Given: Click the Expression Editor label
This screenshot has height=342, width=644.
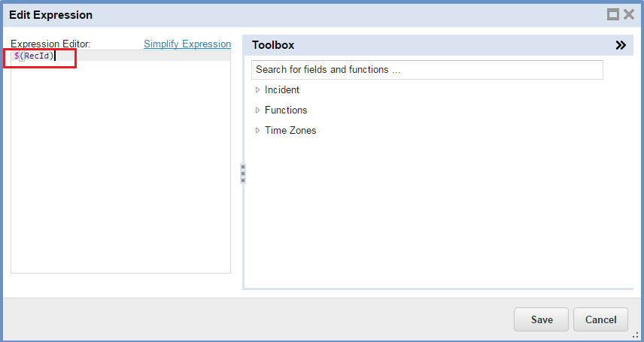Looking at the screenshot, I should tap(50, 44).
